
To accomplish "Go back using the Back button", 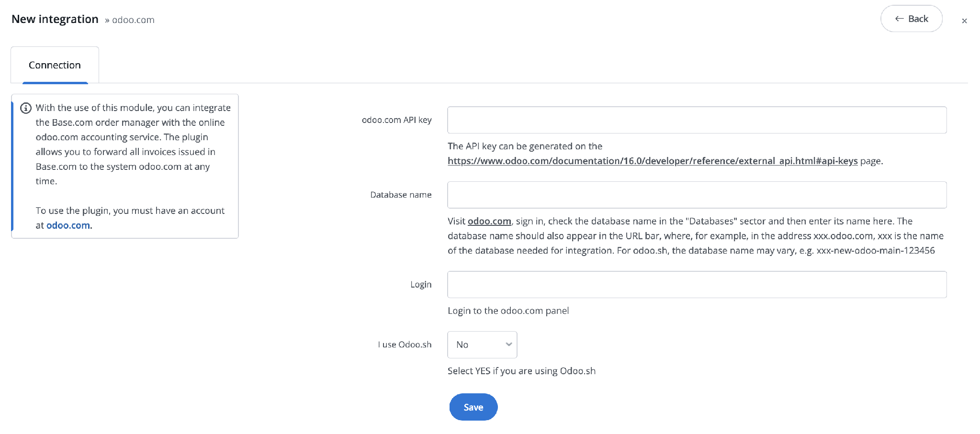I will 911,19.
